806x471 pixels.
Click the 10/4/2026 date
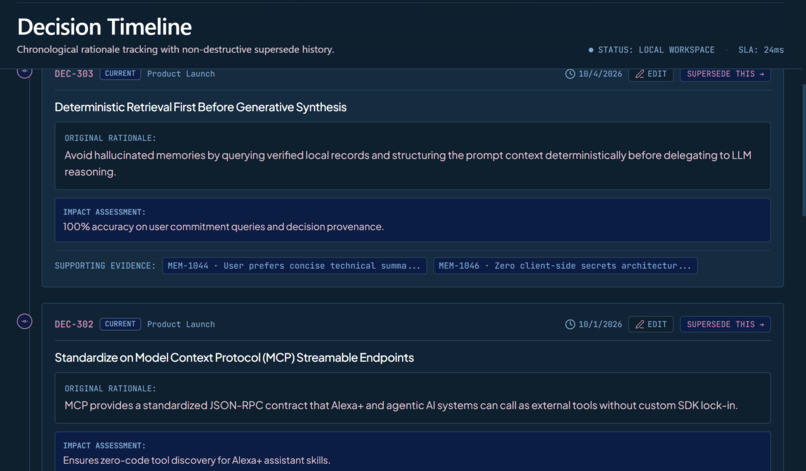coord(600,74)
